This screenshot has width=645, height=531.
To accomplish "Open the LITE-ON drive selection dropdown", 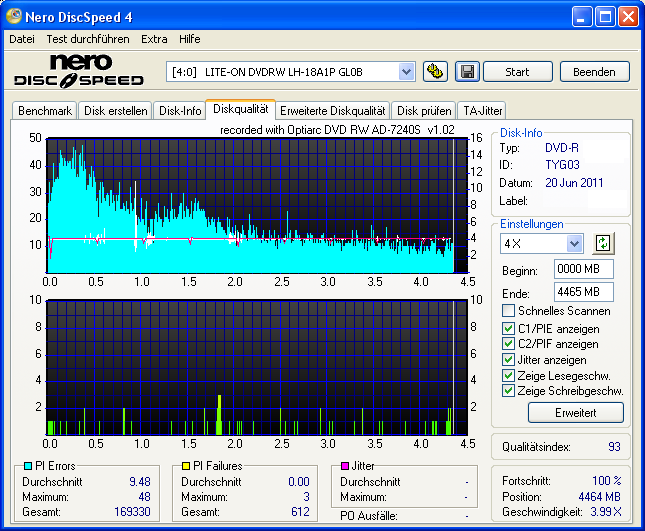I will (406, 71).
